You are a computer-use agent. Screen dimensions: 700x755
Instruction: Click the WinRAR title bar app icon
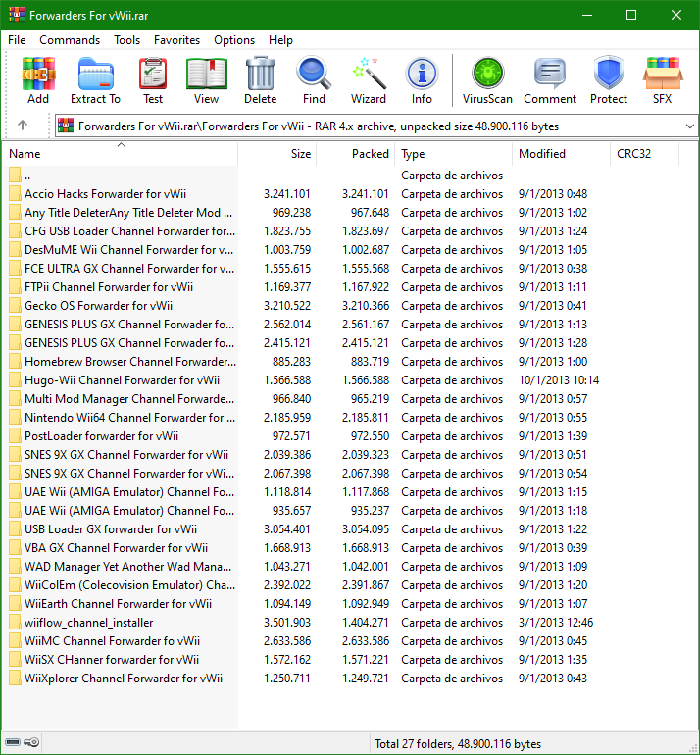coord(17,15)
